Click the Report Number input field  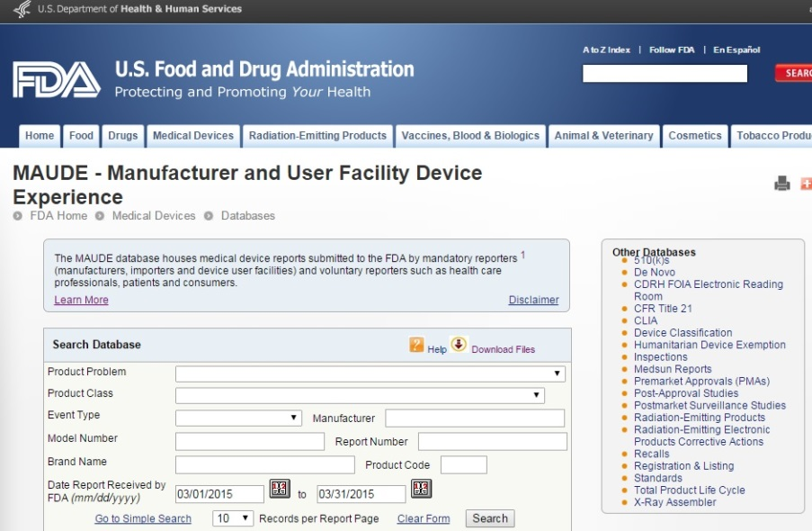(493, 441)
